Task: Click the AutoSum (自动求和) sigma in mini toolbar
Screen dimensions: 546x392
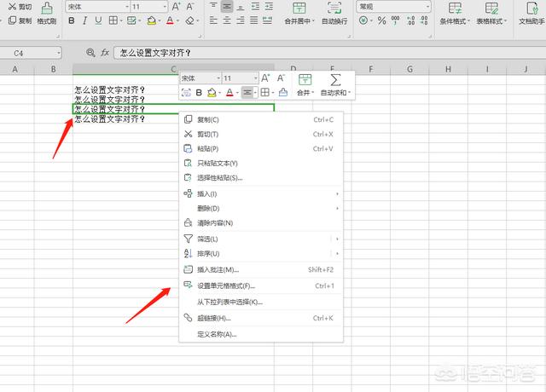Action: pyautogui.click(x=335, y=84)
